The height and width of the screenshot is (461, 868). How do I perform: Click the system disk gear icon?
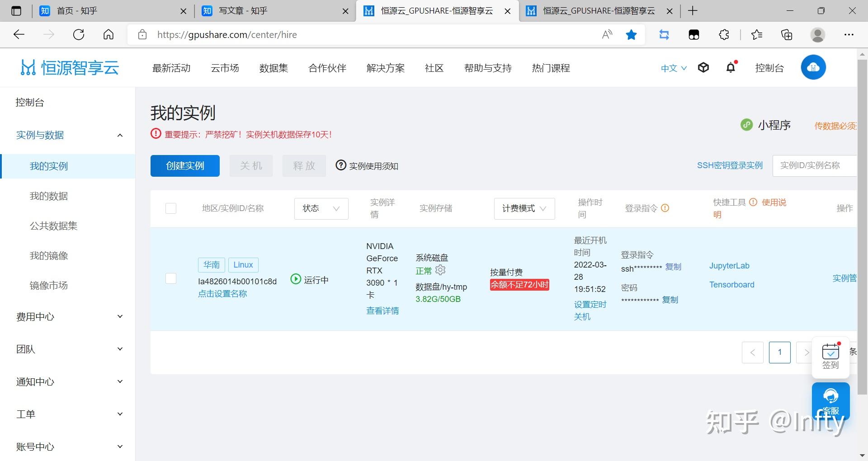point(440,270)
